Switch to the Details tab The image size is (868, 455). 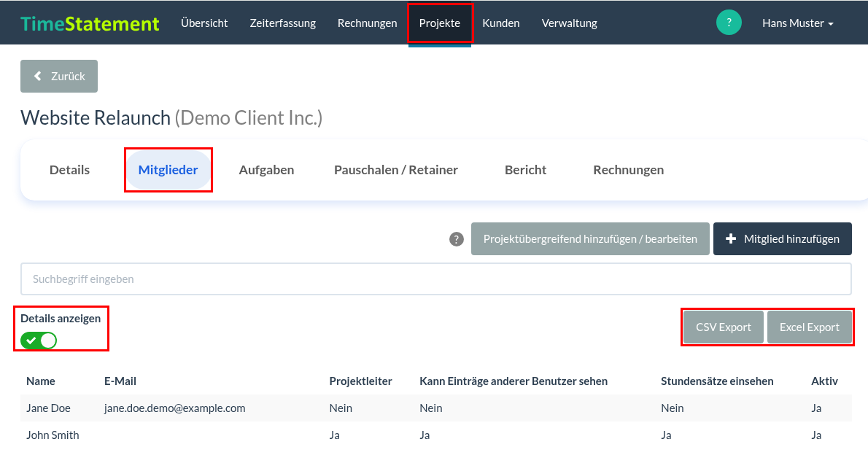coord(70,170)
